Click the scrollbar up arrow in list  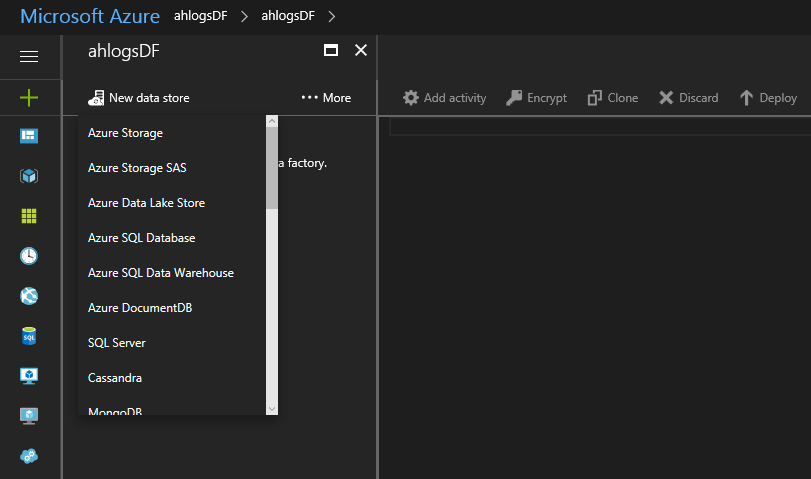[272, 121]
